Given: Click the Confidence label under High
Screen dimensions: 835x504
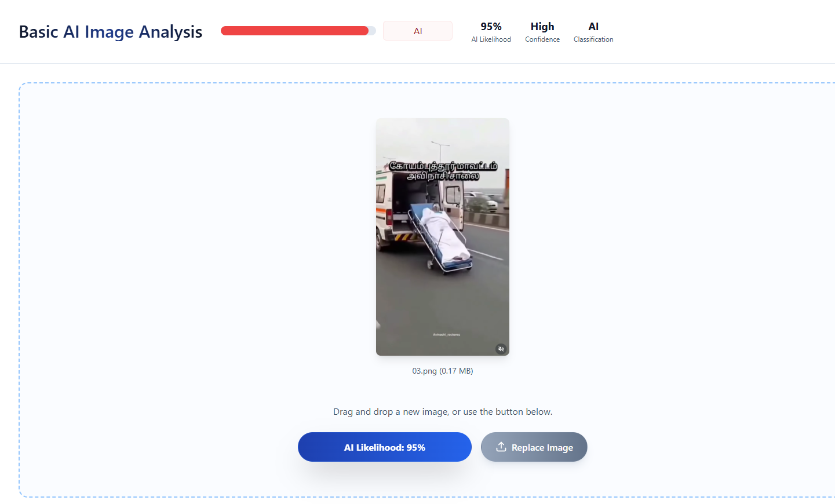Looking at the screenshot, I should pyautogui.click(x=542, y=39).
